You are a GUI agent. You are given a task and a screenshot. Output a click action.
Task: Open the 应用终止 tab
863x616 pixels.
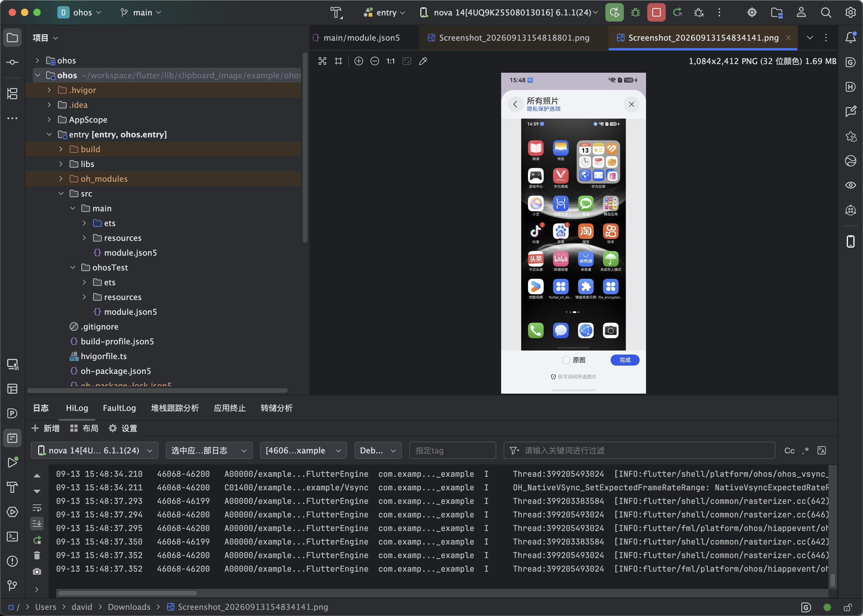230,408
